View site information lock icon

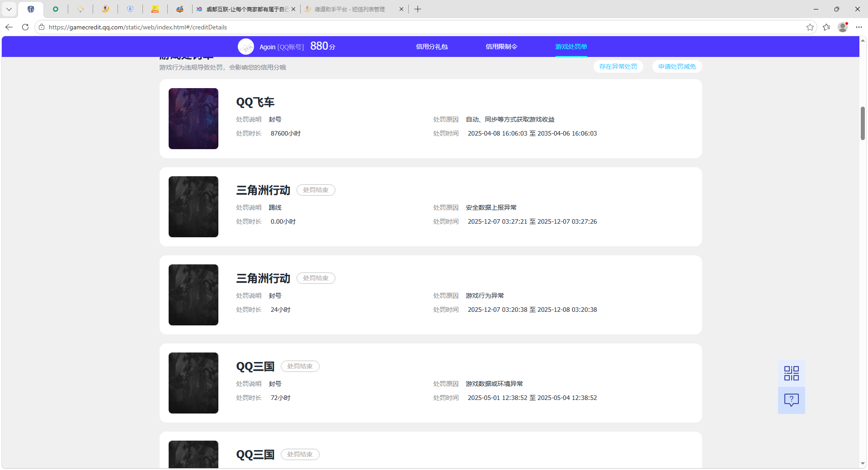click(x=42, y=27)
